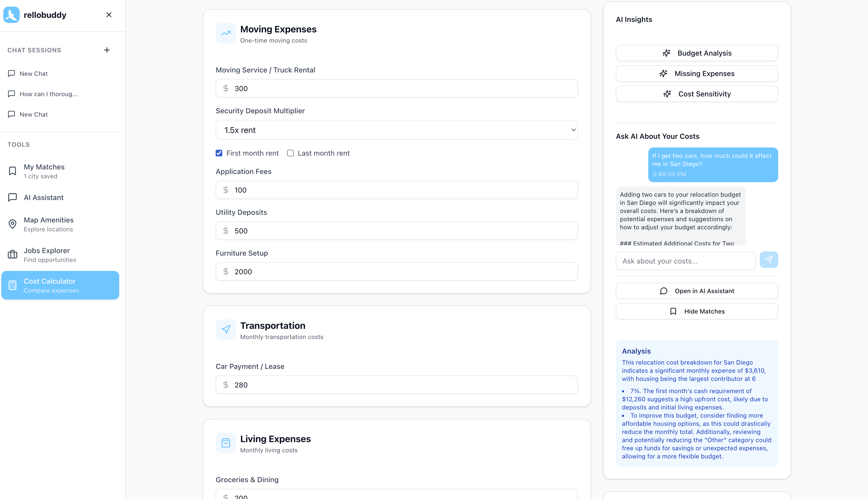This screenshot has height=499, width=868.
Task: Select AI Assistant in Tools menu
Action: [44, 197]
